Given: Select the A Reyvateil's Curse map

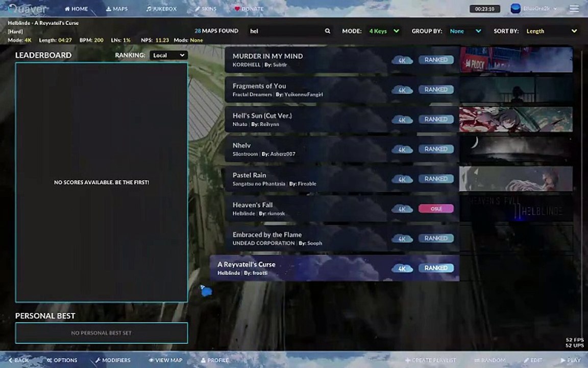Looking at the screenshot, I should [334, 268].
